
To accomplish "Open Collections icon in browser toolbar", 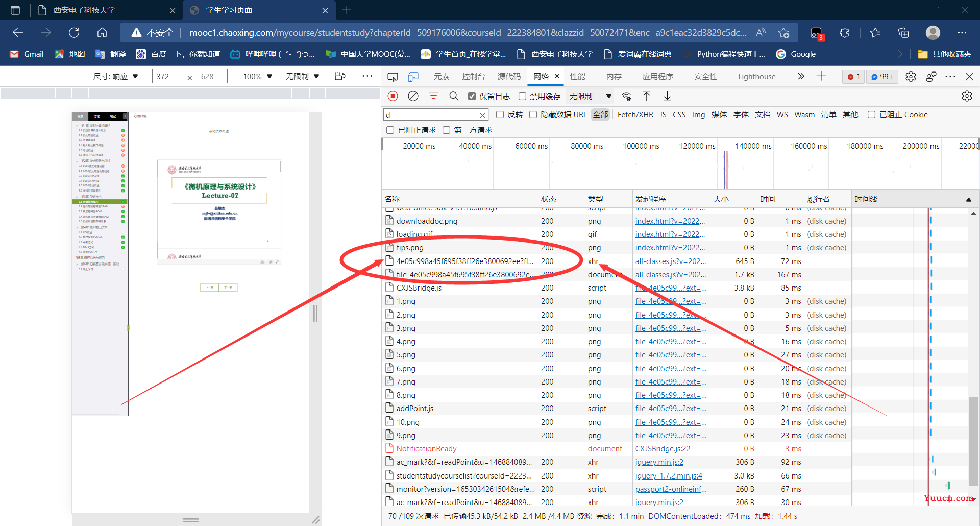I will pyautogui.click(x=903, y=33).
